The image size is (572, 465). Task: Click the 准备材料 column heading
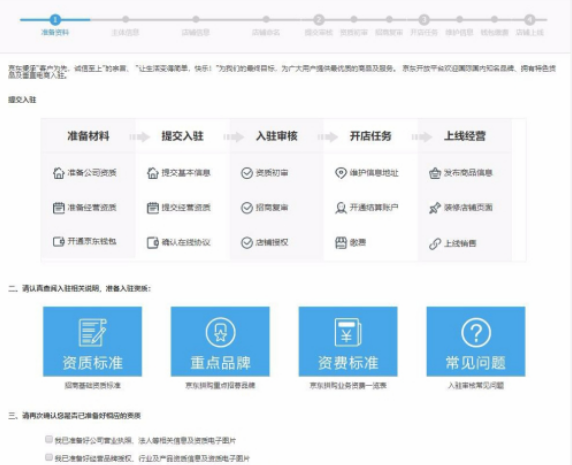point(88,136)
